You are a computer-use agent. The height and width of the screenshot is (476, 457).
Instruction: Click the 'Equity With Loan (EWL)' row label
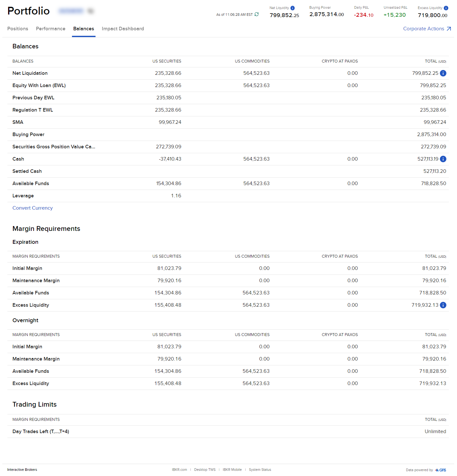tap(39, 85)
